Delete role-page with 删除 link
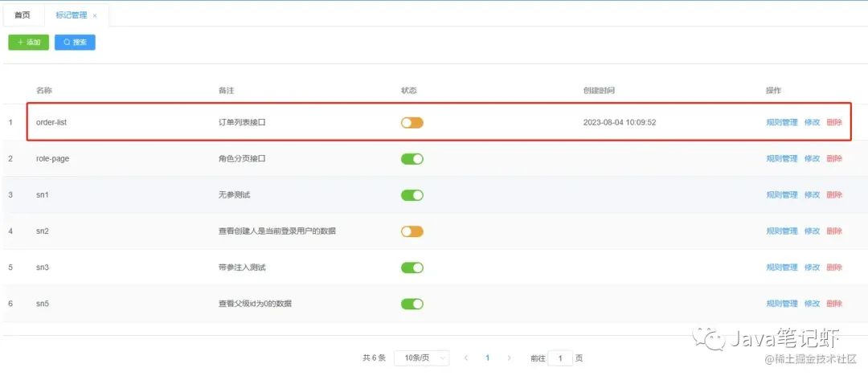 (834, 158)
